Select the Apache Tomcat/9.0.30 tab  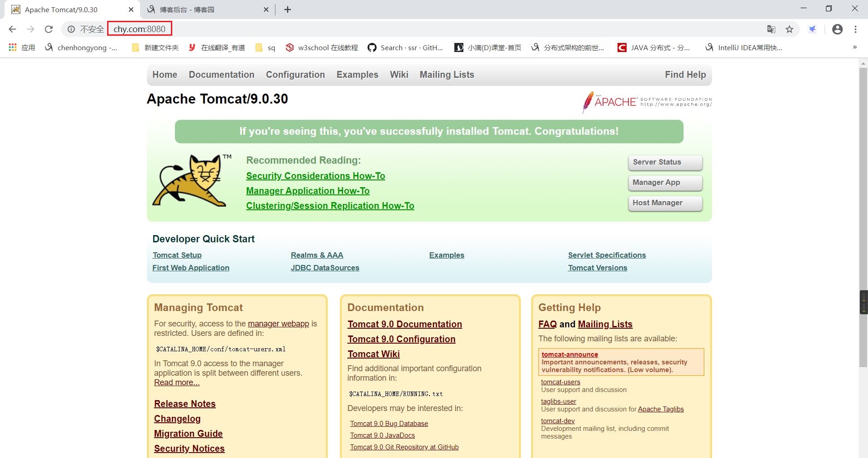pyautogui.click(x=72, y=9)
